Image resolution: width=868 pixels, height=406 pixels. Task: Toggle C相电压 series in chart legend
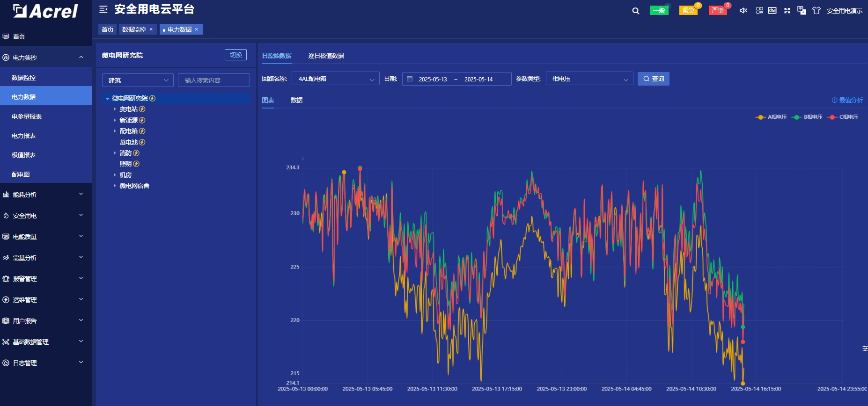click(843, 117)
